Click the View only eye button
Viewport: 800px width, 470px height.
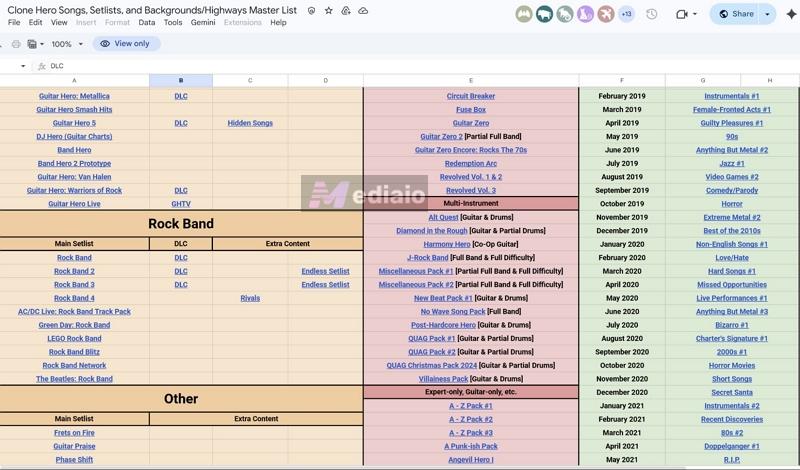[x=127, y=44]
